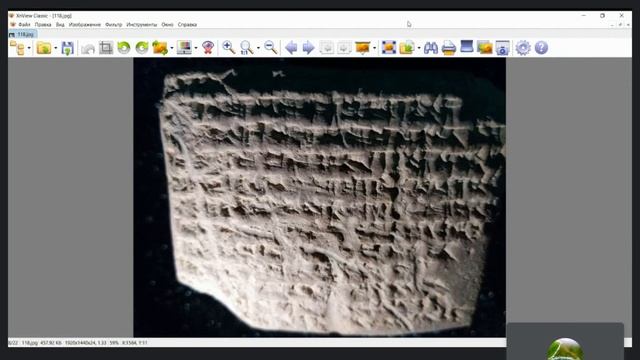
Task: Start the slideshow projector-screen icon
Action: pyautogui.click(x=362, y=48)
